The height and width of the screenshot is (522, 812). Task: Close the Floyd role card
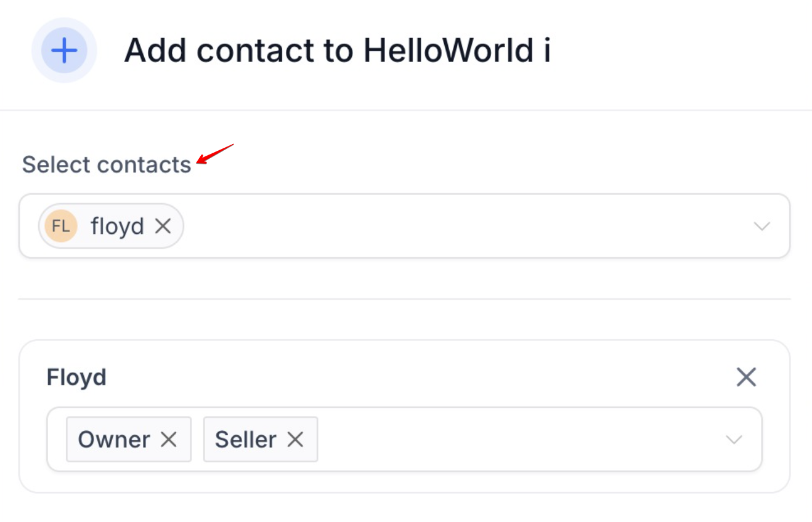tap(746, 377)
